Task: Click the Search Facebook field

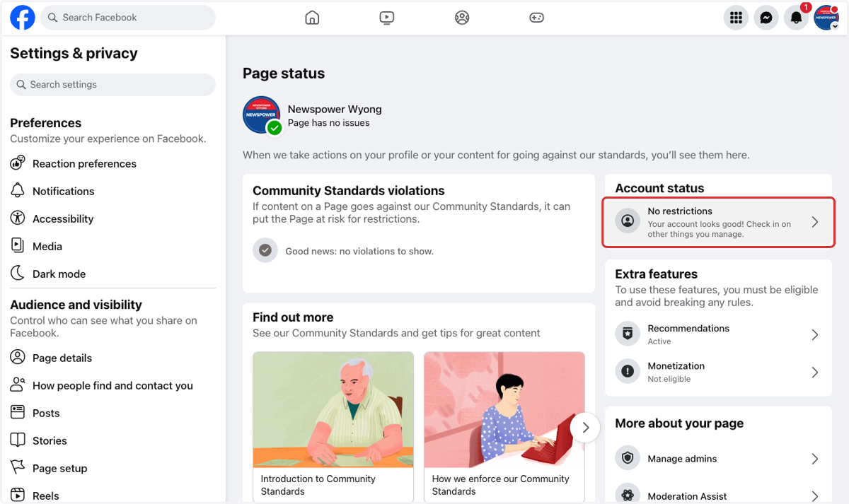Action: coord(127,18)
